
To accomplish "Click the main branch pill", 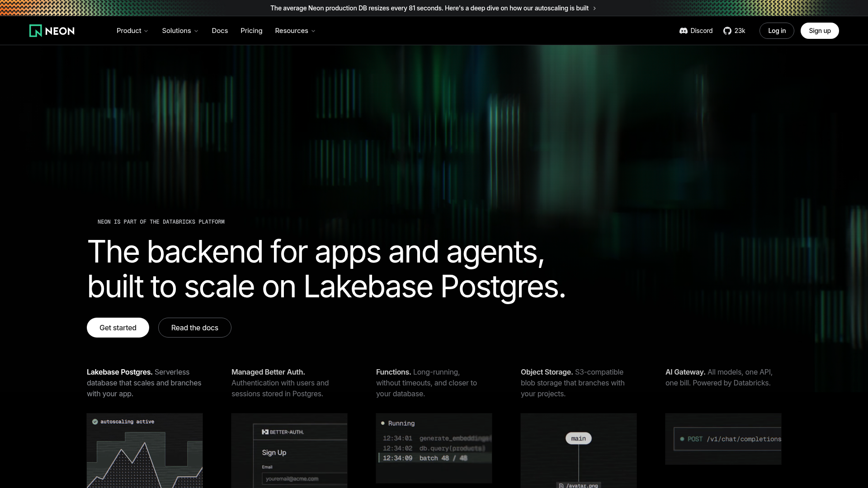I will 578,438.
